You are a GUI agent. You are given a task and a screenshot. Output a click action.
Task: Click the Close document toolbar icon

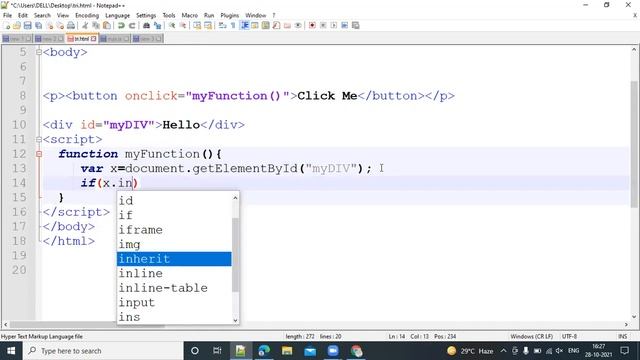click(x=49, y=25)
